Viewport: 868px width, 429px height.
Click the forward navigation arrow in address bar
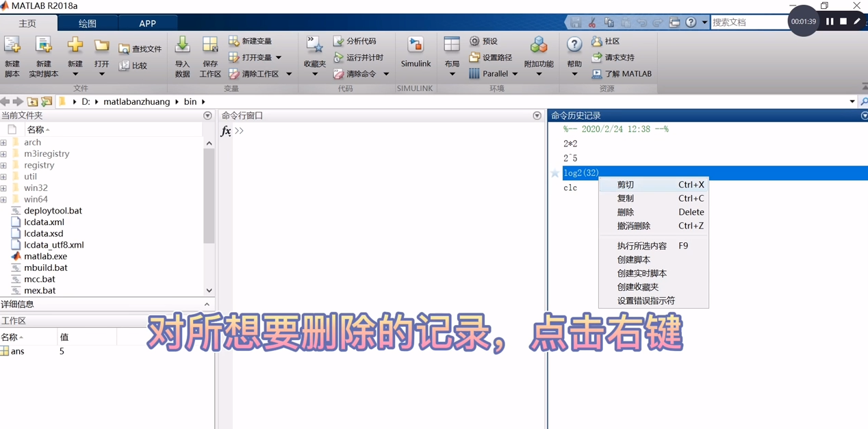[18, 102]
